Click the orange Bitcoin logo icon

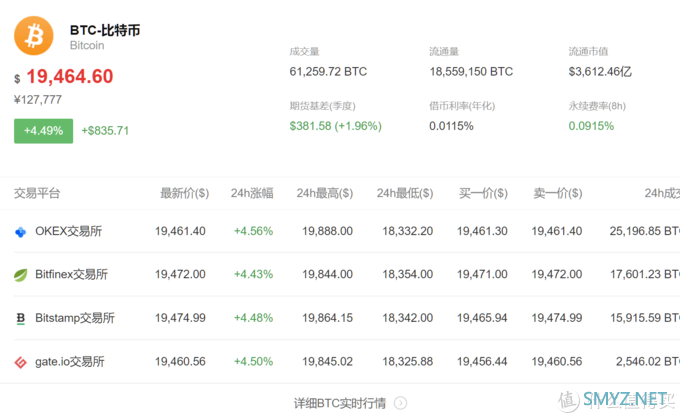[x=34, y=36]
